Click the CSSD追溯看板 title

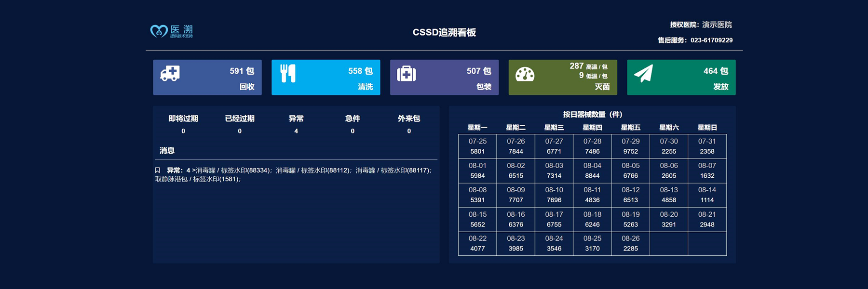point(444,32)
